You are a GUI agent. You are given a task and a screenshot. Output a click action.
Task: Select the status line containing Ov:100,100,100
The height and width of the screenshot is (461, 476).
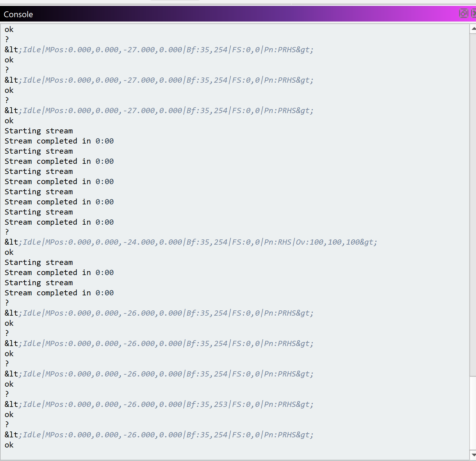[190, 242]
